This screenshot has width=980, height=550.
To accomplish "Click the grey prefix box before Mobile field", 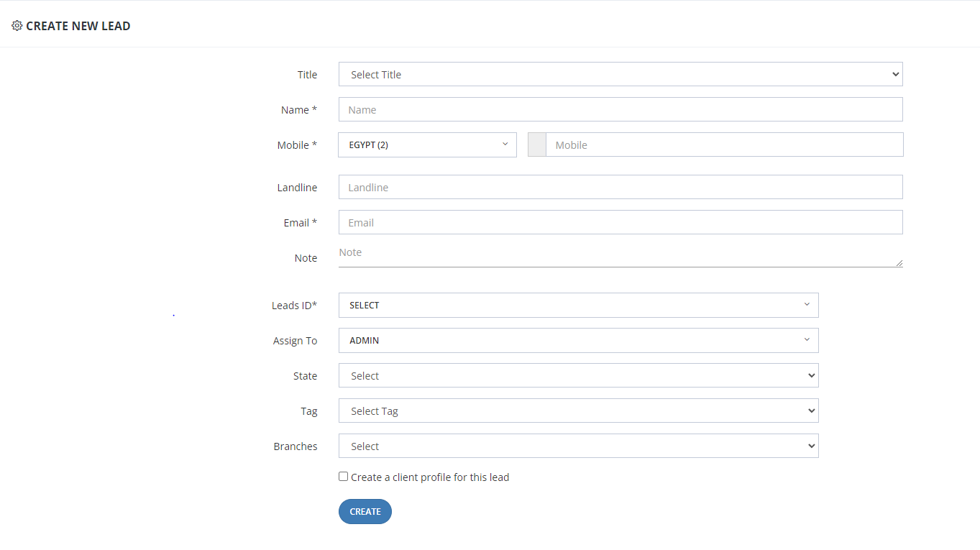I will point(537,145).
